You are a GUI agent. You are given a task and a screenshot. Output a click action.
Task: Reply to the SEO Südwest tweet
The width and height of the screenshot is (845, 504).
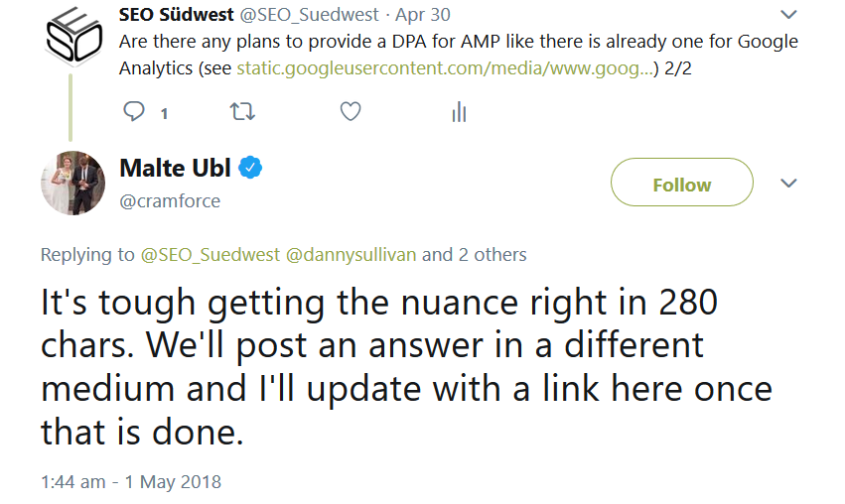click(x=134, y=112)
